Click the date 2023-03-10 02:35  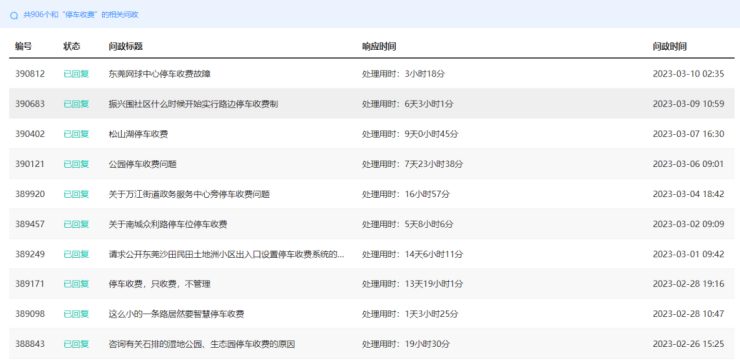coord(688,74)
